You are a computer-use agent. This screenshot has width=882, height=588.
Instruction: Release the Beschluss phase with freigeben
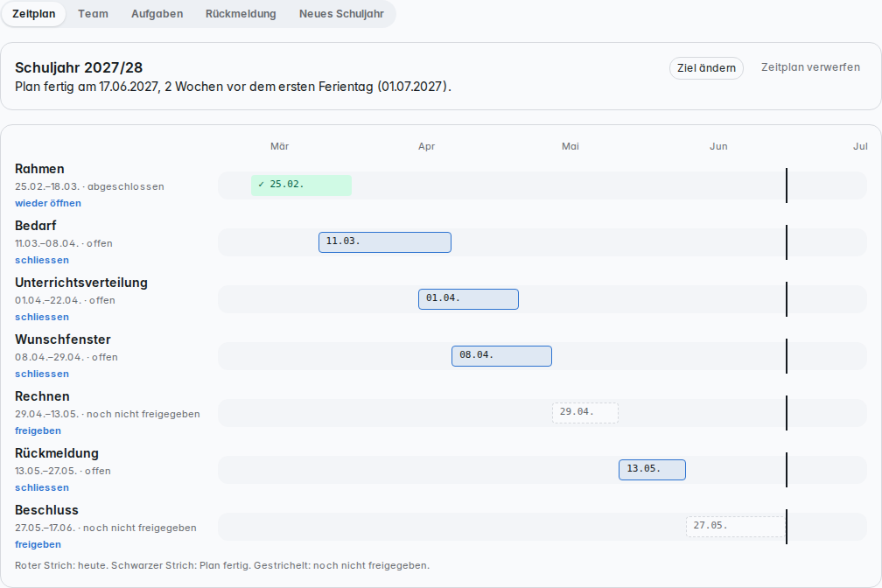[x=38, y=544]
